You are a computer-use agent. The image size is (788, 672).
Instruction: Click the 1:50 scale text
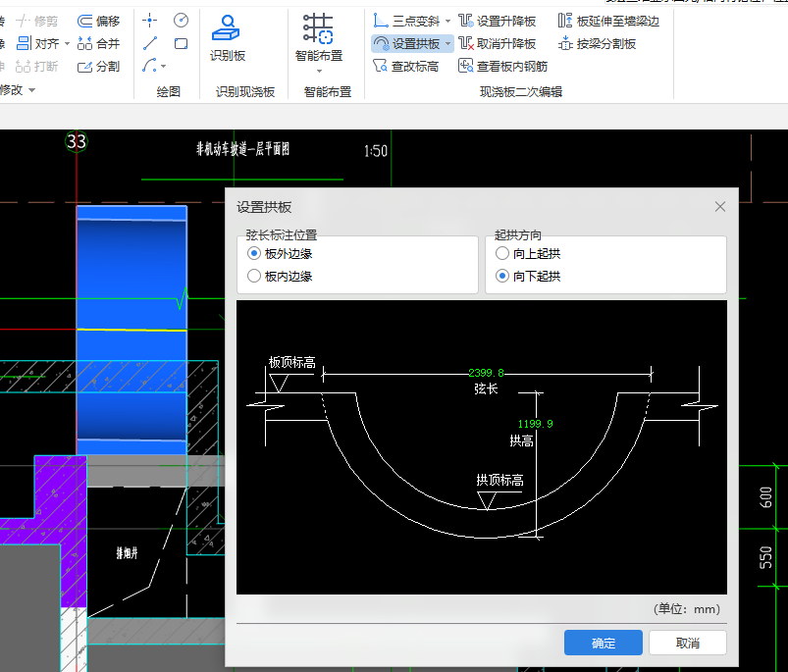[376, 151]
